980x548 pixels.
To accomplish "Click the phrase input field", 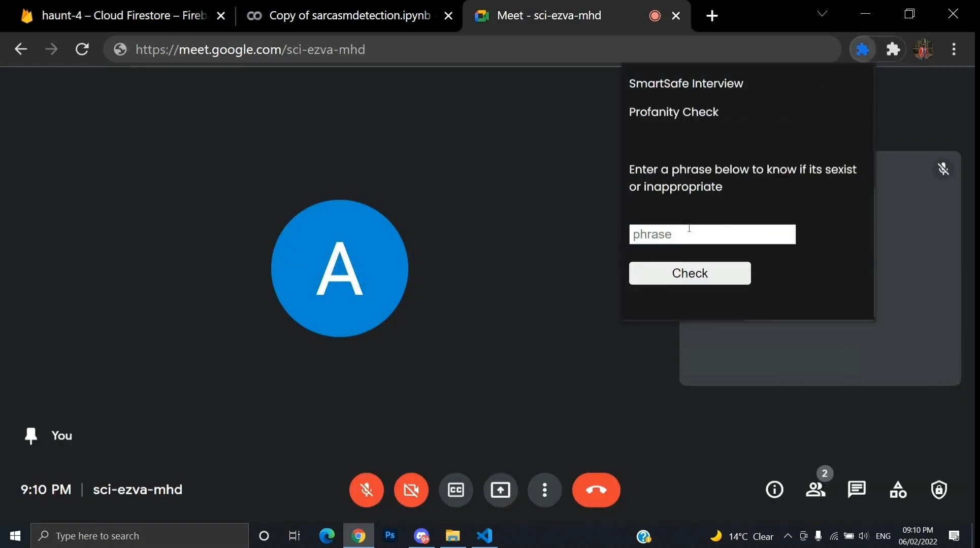I will [x=712, y=234].
